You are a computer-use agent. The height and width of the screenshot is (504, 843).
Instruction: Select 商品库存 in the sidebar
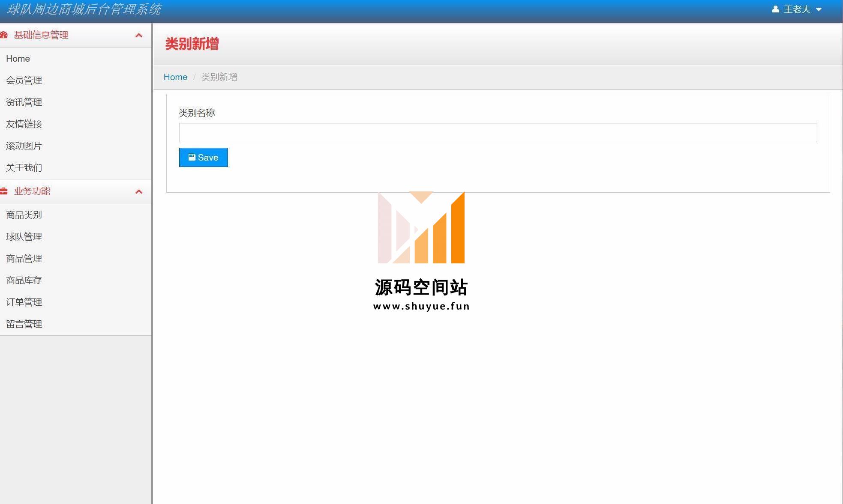pyautogui.click(x=24, y=280)
